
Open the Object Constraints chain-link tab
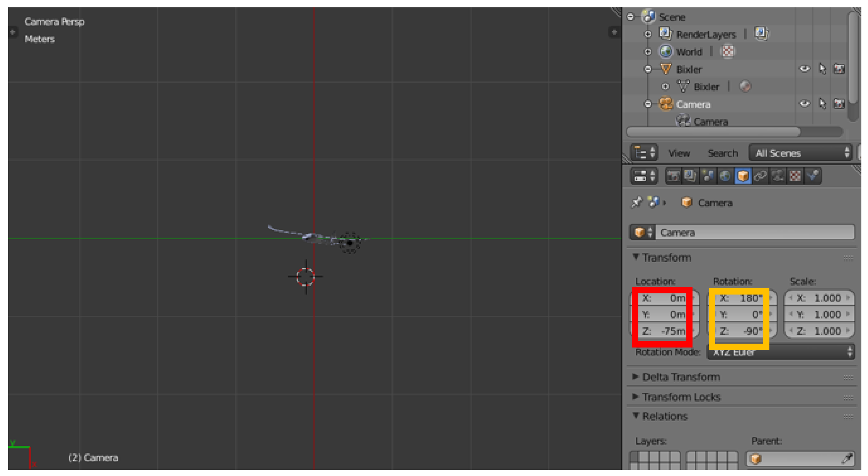click(x=760, y=176)
